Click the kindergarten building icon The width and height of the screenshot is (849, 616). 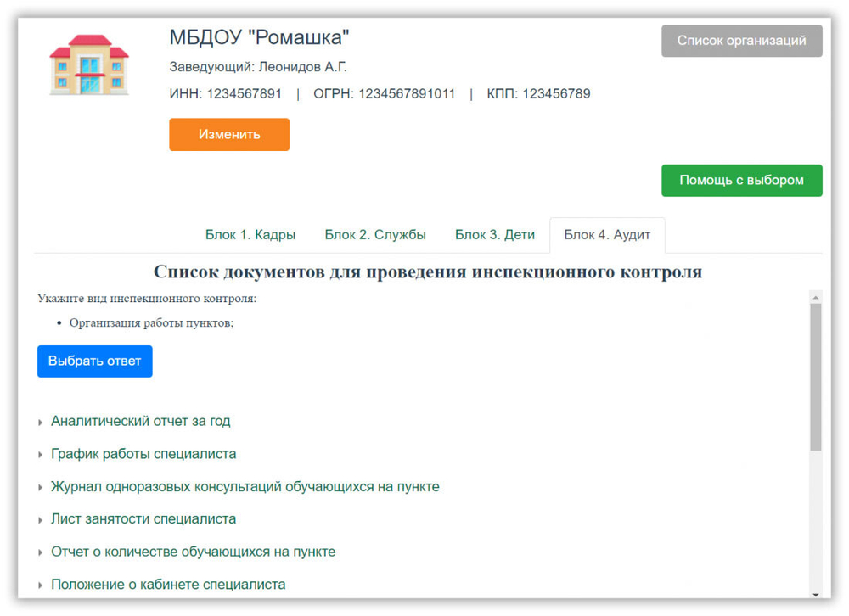pos(89,64)
